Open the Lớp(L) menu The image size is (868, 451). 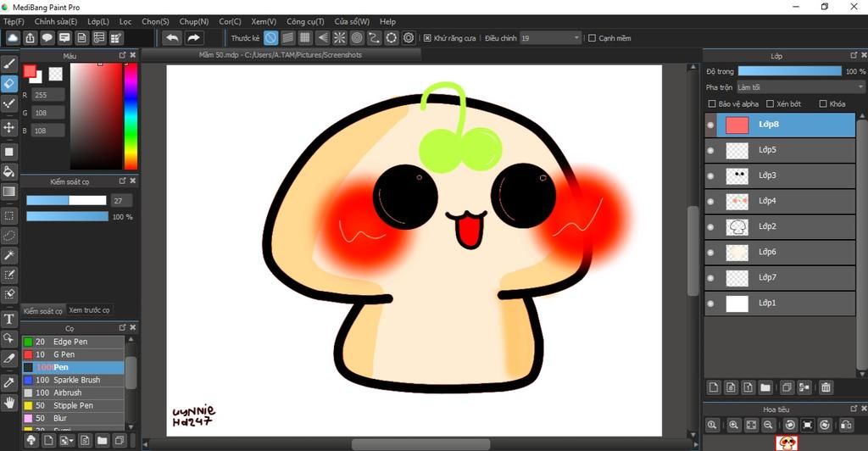98,21
